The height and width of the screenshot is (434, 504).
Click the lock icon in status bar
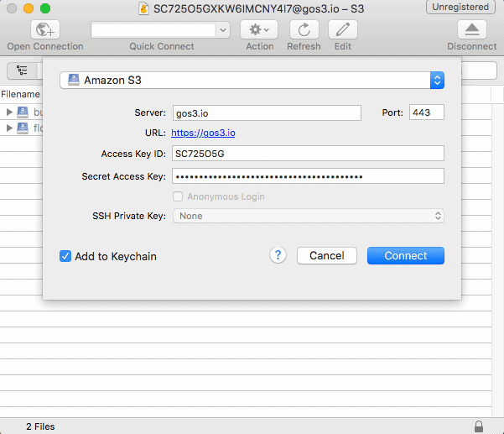point(479,426)
